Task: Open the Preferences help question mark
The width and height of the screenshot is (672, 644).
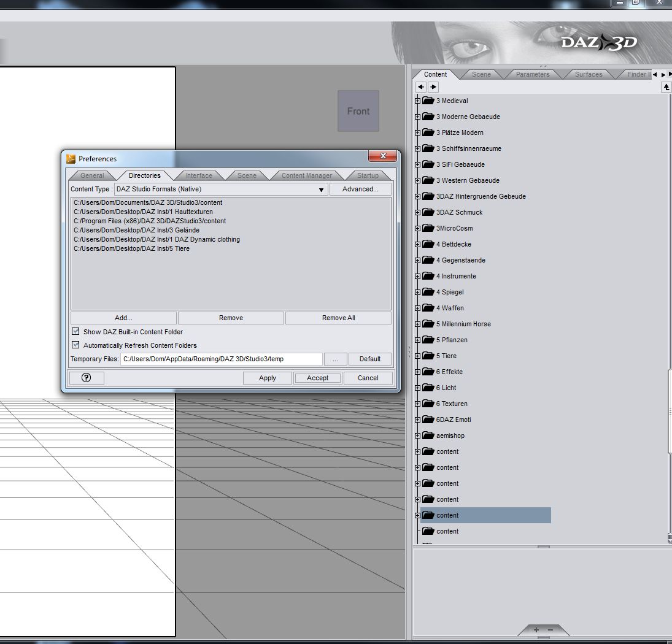Action: [86, 378]
